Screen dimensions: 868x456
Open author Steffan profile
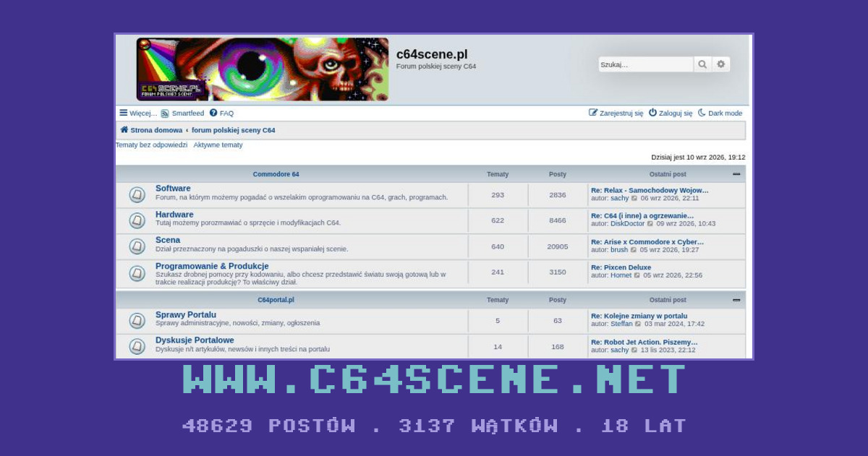621,324
